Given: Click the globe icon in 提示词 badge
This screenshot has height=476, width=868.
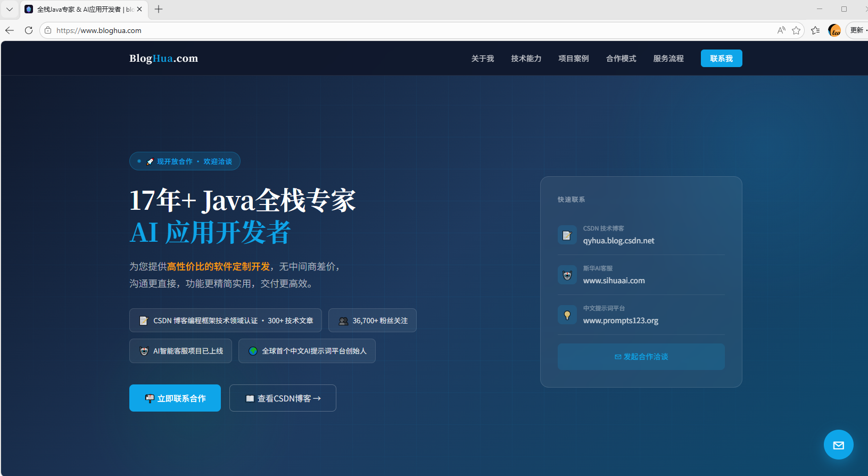Looking at the screenshot, I should (x=253, y=351).
